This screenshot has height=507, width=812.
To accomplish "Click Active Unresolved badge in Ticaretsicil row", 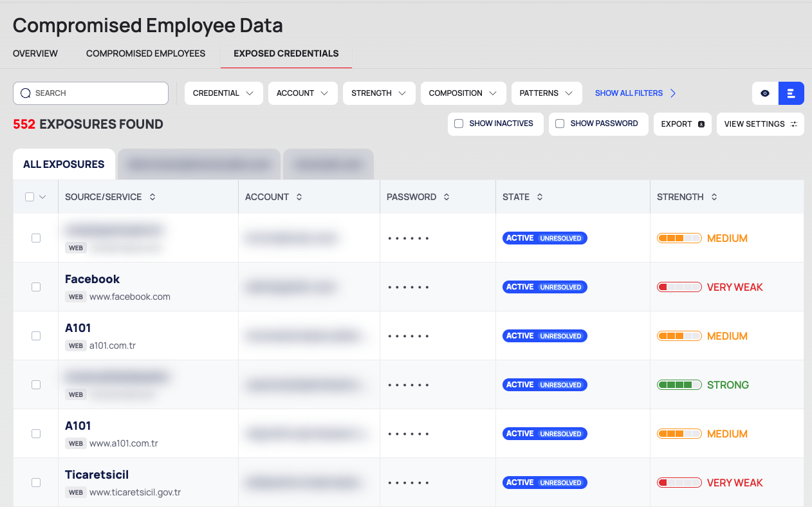I will click(x=545, y=483).
